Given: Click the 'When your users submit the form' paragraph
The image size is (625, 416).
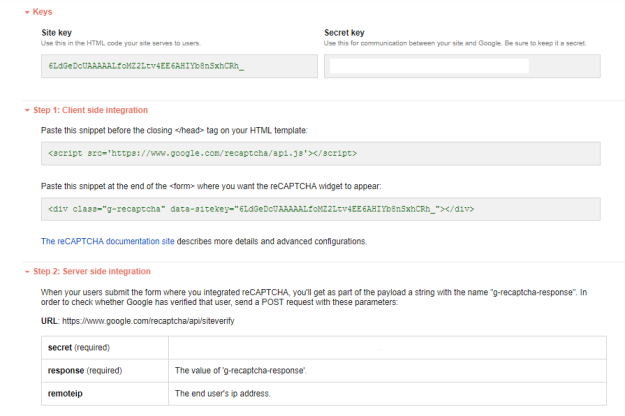Looking at the screenshot, I should pos(314,297).
